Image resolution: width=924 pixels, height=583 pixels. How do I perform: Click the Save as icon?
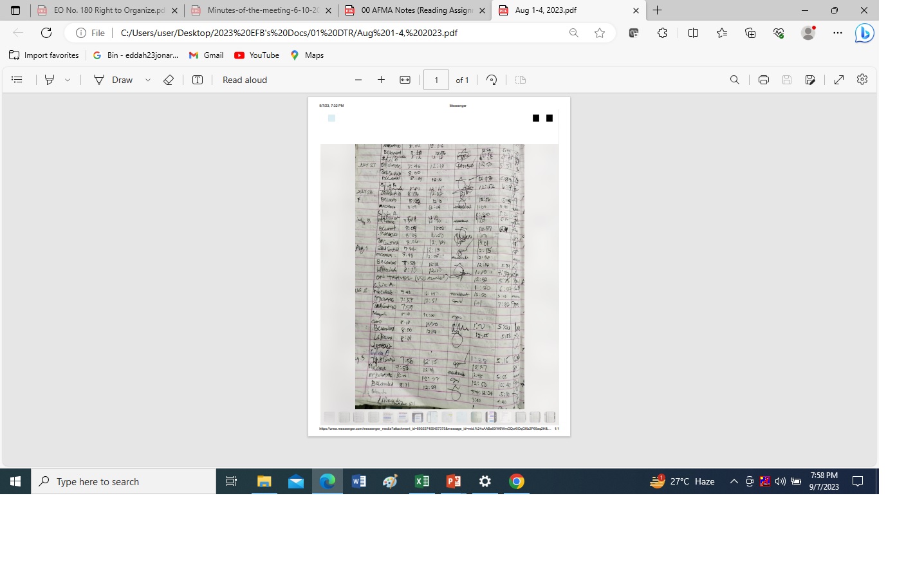point(810,80)
